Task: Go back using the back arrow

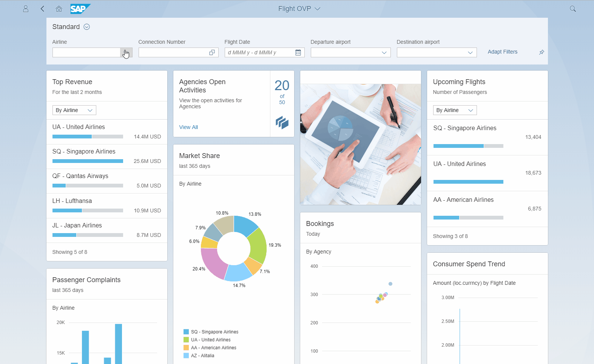Action: pos(42,9)
